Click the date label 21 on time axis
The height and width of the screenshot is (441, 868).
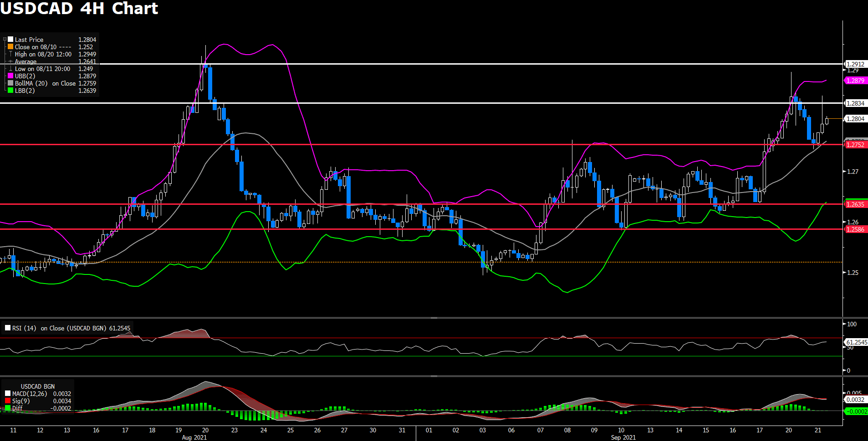click(x=818, y=430)
